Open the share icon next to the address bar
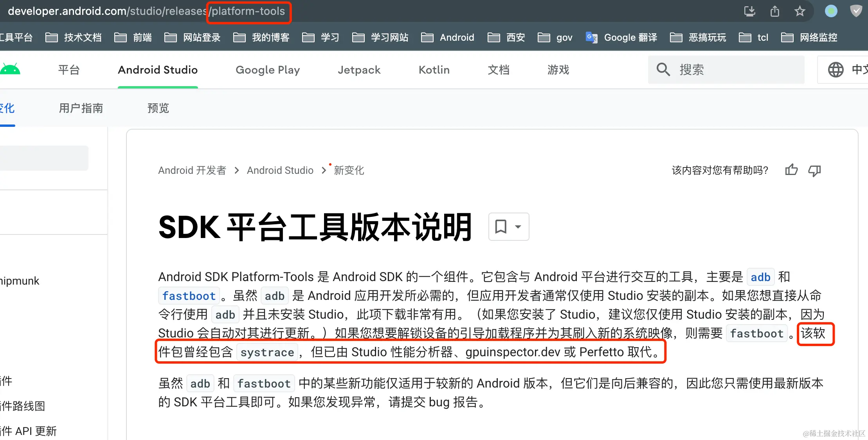Screen dimensions: 868x440 coord(774,11)
